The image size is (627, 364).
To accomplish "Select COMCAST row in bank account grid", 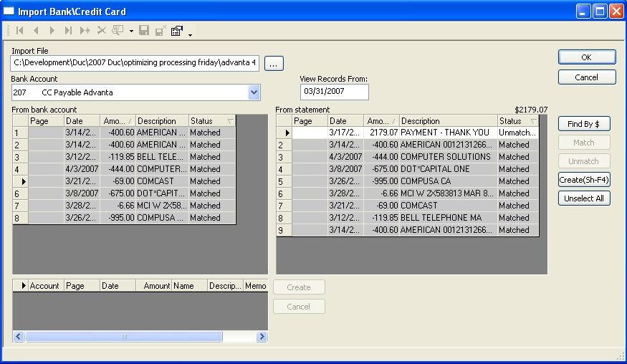I will pyautogui.click(x=124, y=181).
